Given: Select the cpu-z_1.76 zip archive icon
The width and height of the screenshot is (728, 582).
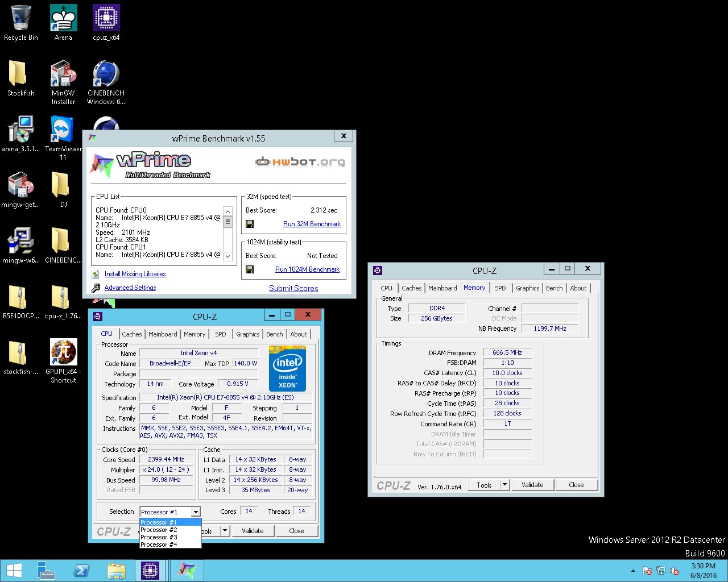Looking at the screenshot, I should point(63,301).
